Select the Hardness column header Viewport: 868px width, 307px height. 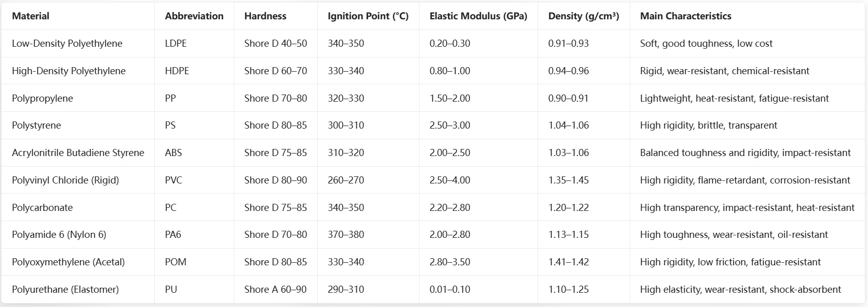pos(265,16)
